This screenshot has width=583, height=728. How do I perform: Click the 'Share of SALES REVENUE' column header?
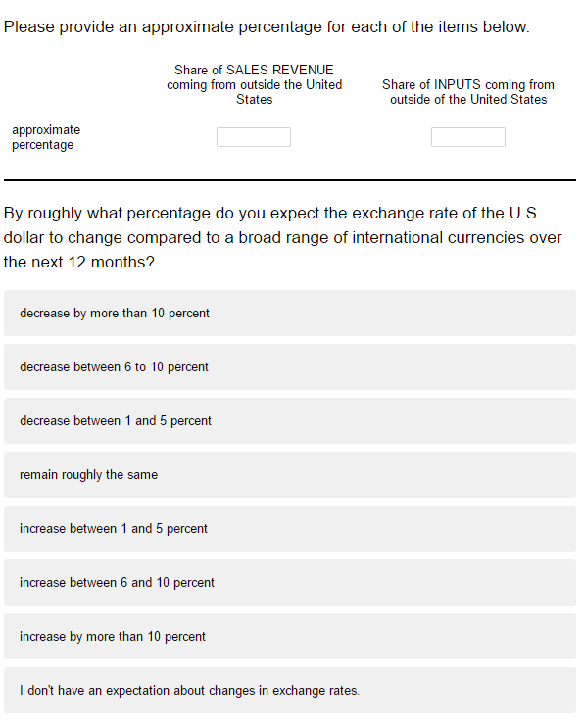[255, 84]
